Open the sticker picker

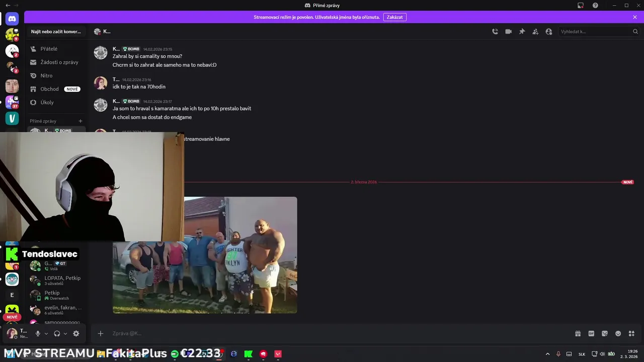pos(605,333)
